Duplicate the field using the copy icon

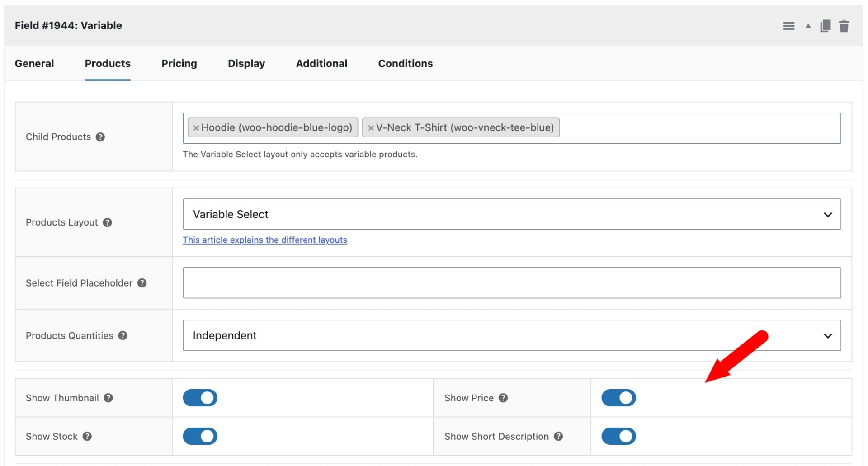pyautogui.click(x=825, y=26)
